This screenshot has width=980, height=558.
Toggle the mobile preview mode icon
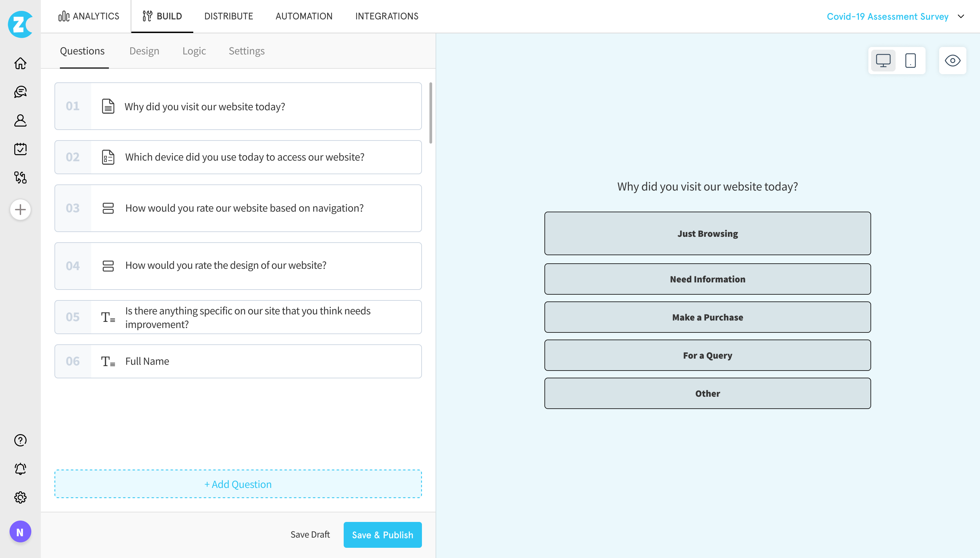[x=911, y=61]
